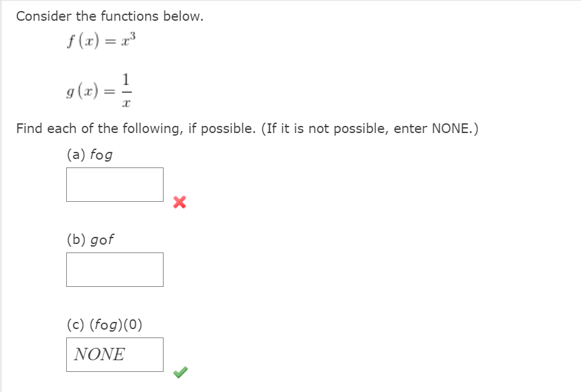Click the red X incorrect-answer icon
Screen dimensions: 581x392
pos(179,202)
